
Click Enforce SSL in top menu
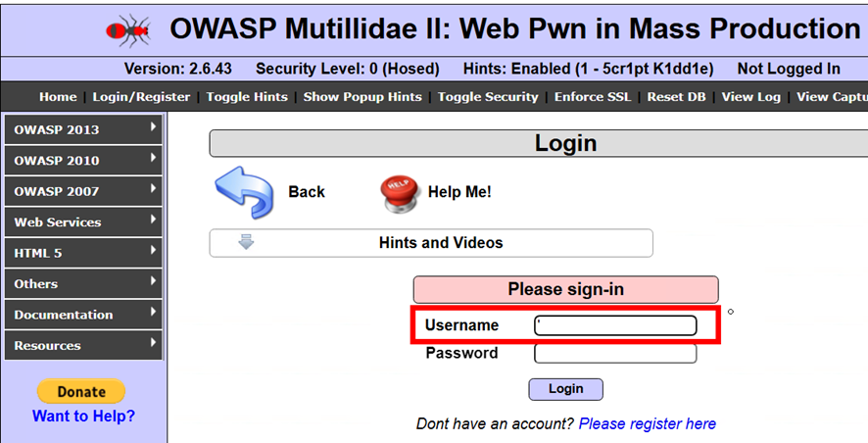(593, 97)
